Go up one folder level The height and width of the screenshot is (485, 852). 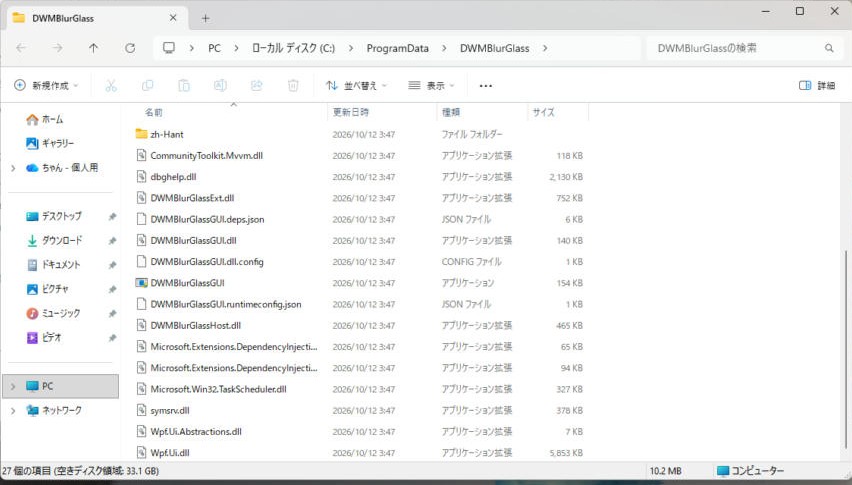point(93,48)
